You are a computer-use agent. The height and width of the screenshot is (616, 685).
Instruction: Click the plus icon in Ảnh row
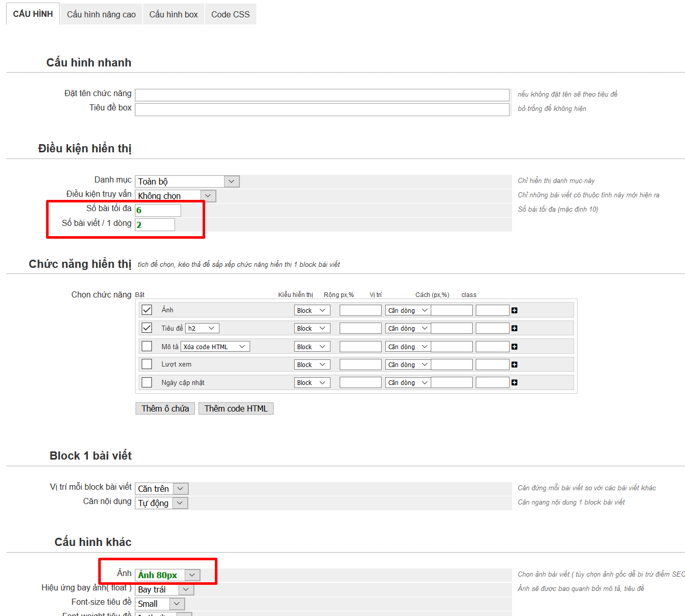point(514,310)
